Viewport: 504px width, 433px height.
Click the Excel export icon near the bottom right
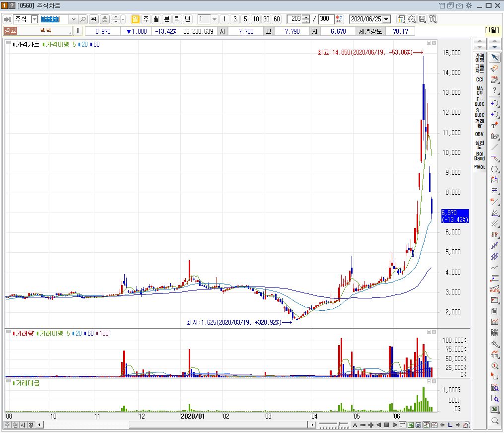coord(495,409)
